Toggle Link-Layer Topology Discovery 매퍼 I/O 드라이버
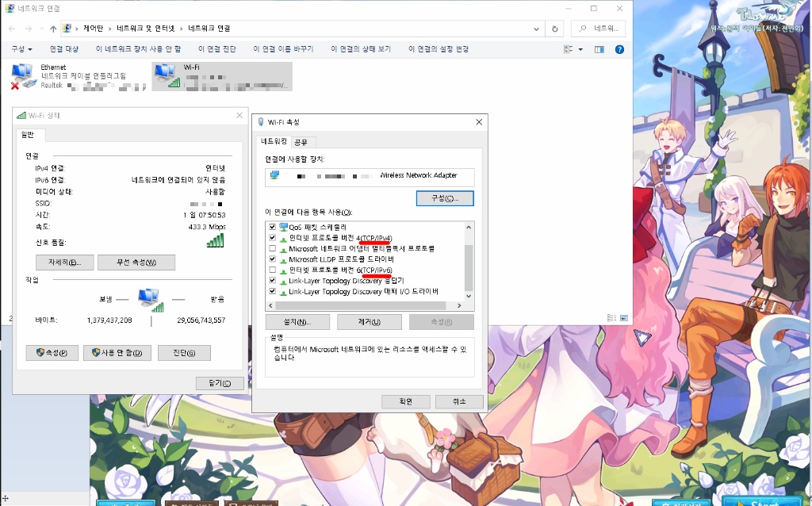 coord(273,292)
